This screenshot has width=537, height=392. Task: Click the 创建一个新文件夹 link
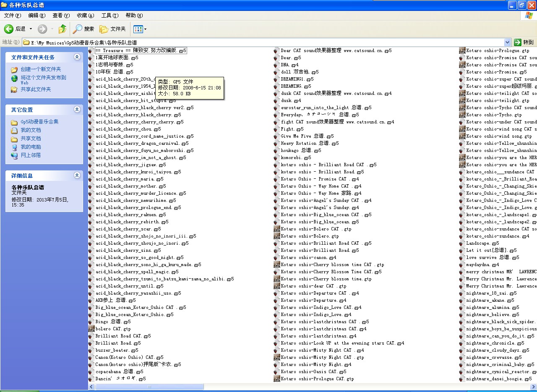click(41, 69)
